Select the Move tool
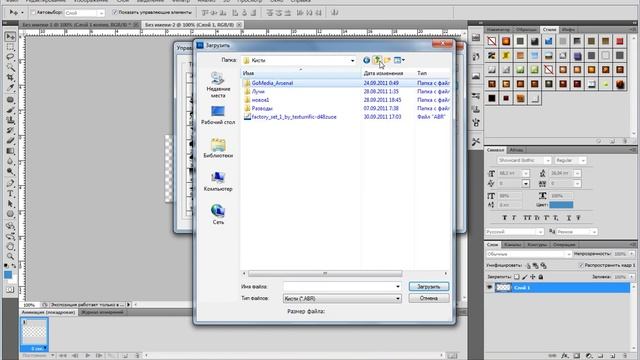Viewport: 640px width, 360px height. pos(10,37)
